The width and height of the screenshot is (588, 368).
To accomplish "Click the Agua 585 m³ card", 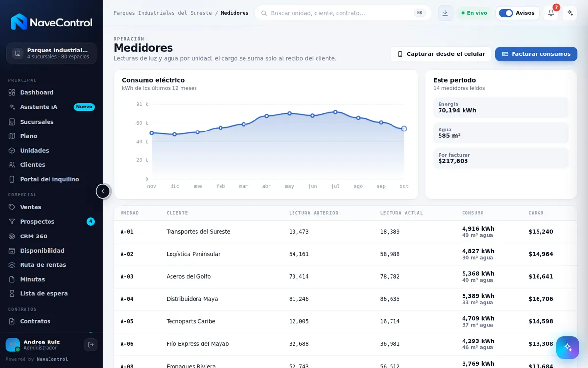I will [501, 133].
